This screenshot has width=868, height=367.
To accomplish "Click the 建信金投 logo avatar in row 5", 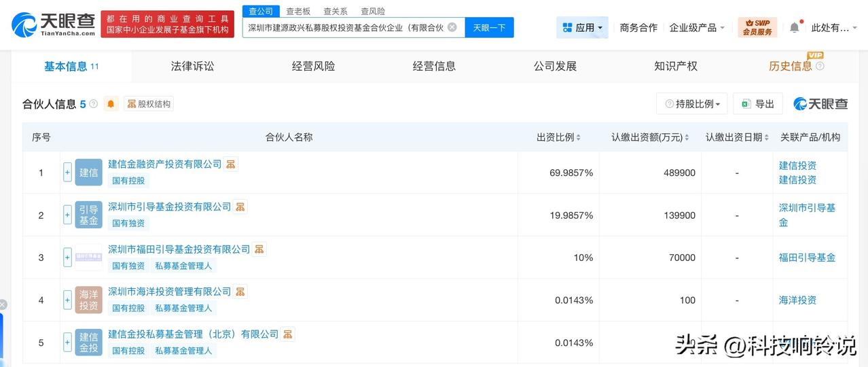I will [88, 342].
